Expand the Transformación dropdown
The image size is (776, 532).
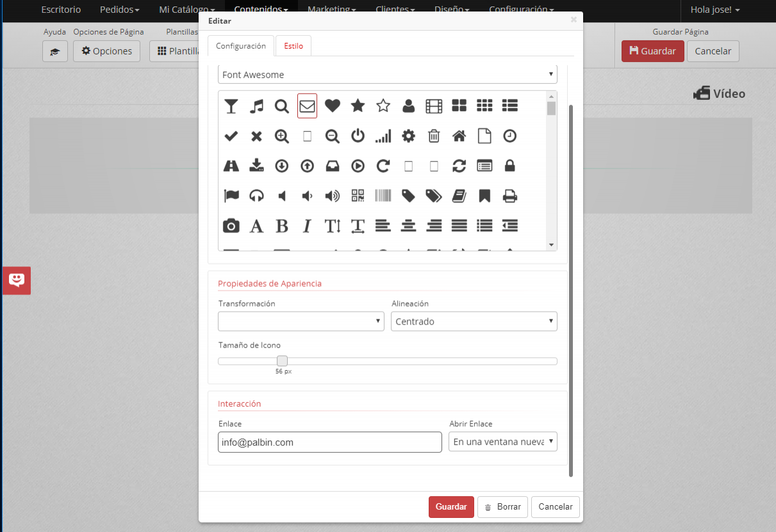(x=301, y=321)
